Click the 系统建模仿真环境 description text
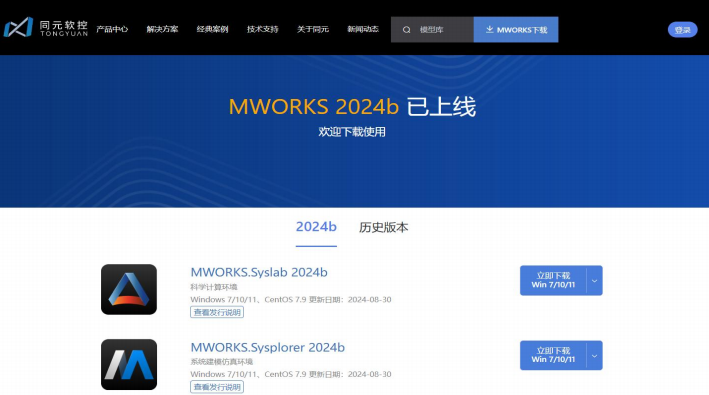The image size is (709, 395). (x=222, y=362)
